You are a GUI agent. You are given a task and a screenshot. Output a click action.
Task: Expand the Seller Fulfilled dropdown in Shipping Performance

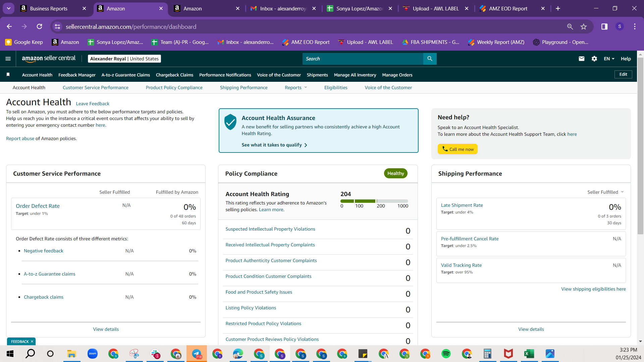(605, 192)
